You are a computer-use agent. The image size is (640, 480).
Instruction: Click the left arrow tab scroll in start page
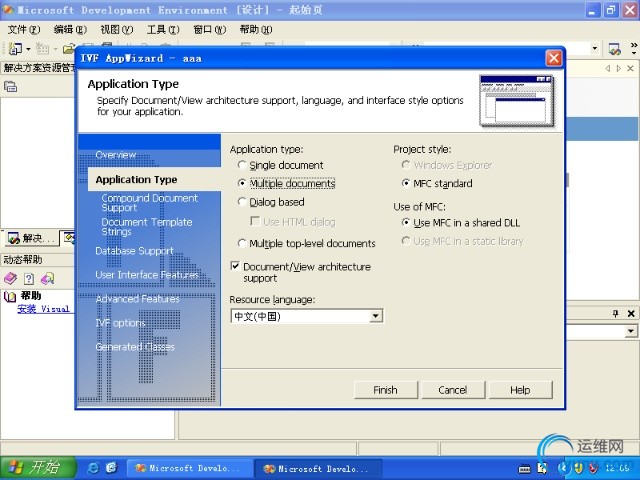607,69
